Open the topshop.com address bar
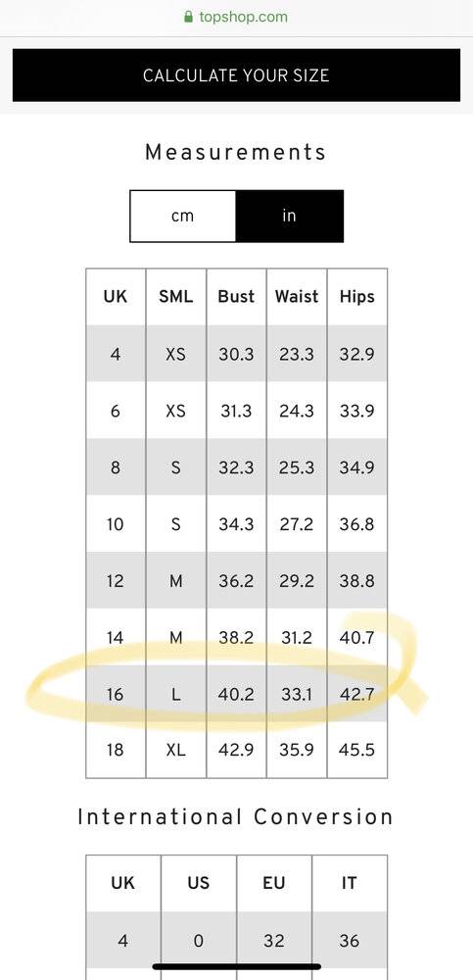473x980 pixels. click(236, 17)
